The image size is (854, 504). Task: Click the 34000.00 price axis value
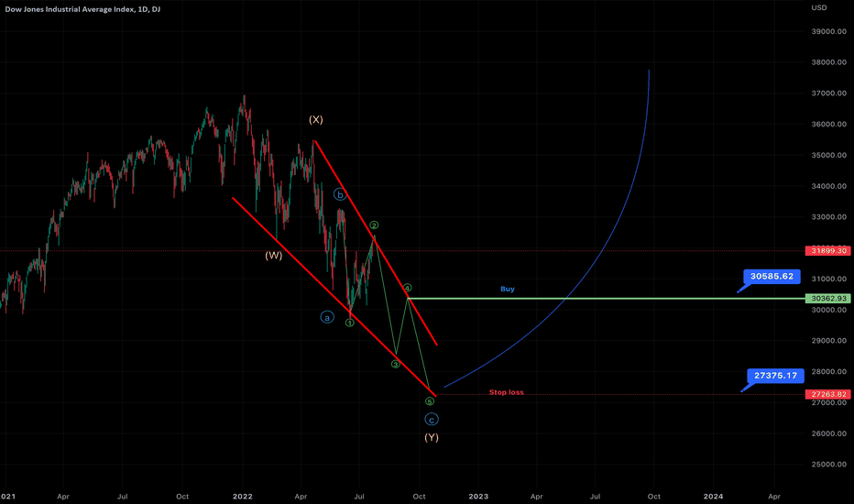tap(829, 186)
